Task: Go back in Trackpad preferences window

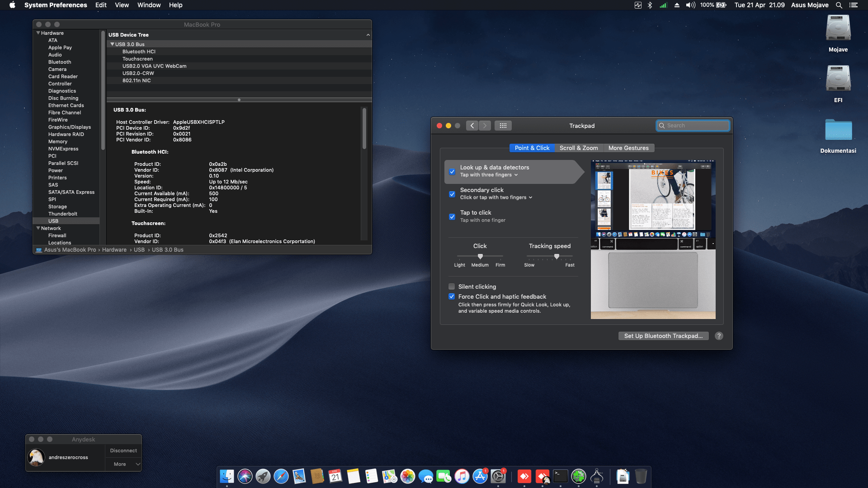Action: coord(472,126)
